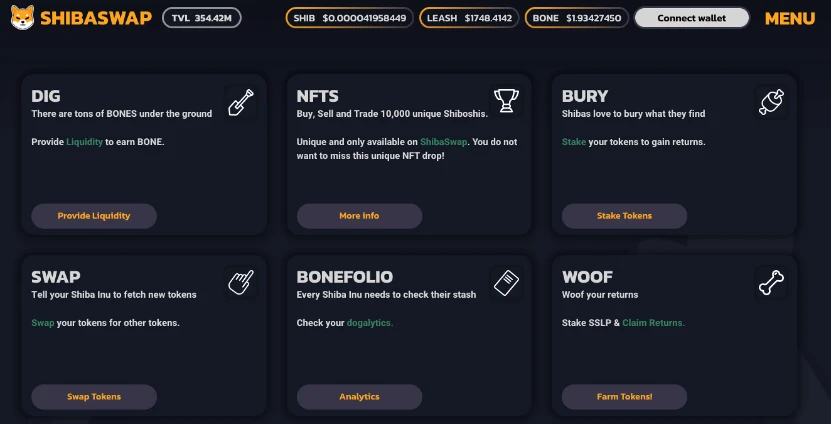Click the DIG shovel icon
Viewport: 832px width, 424px height.
pyautogui.click(x=240, y=102)
